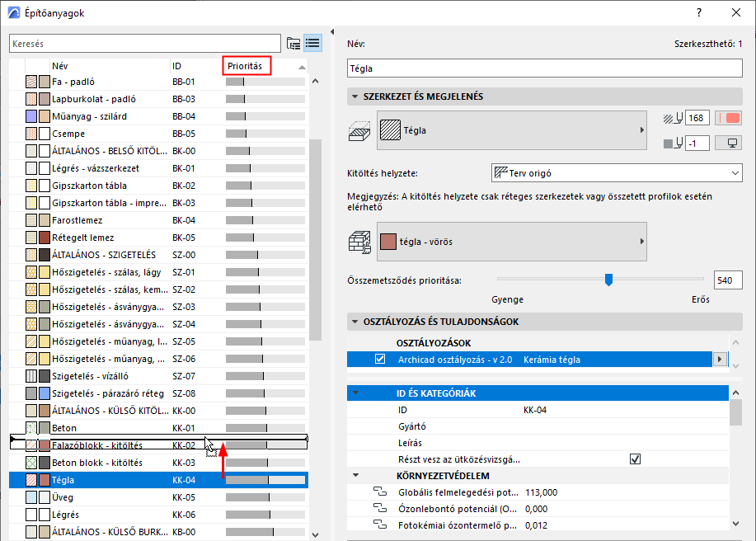Screen dimensions: 756x541
Task: Sort list by Név column
Action: point(110,66)
